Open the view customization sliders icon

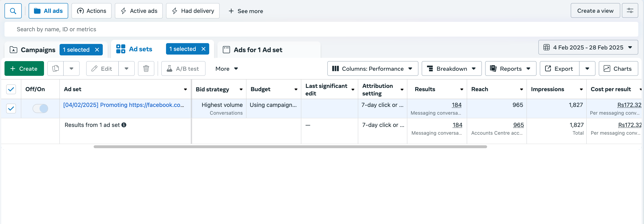point(630,11)
